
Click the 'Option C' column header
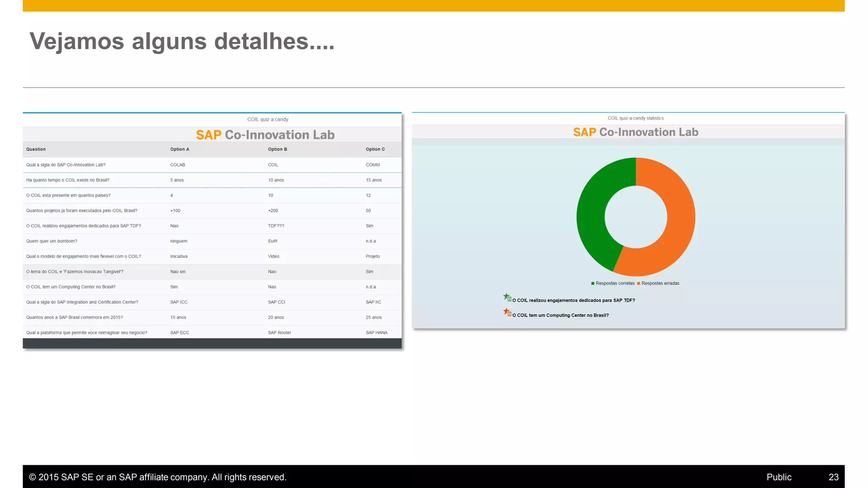coord(376,149)
